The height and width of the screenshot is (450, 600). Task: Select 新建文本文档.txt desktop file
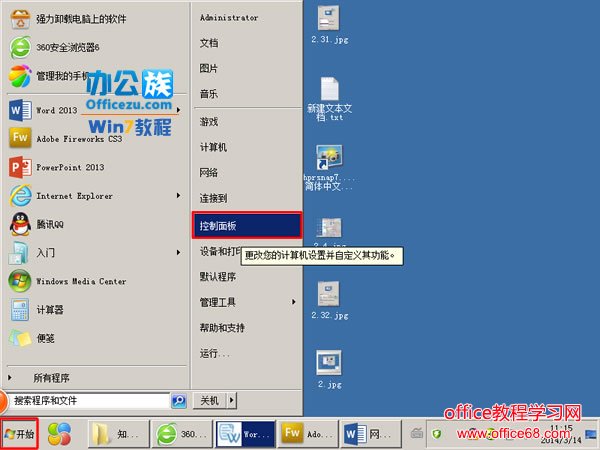pos(329,99)
